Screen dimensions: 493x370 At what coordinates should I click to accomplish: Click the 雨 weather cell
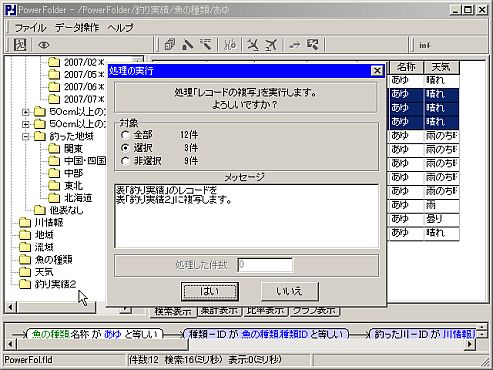click(x=441, y=205)
